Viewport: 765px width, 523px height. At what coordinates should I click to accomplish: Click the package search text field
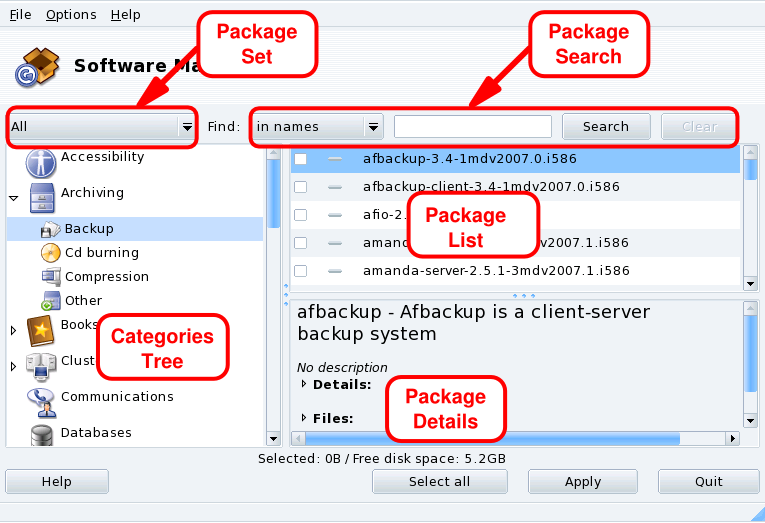coord(472,127)
